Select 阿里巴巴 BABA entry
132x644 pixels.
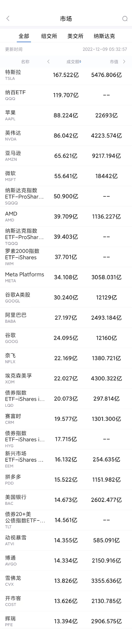66,318
